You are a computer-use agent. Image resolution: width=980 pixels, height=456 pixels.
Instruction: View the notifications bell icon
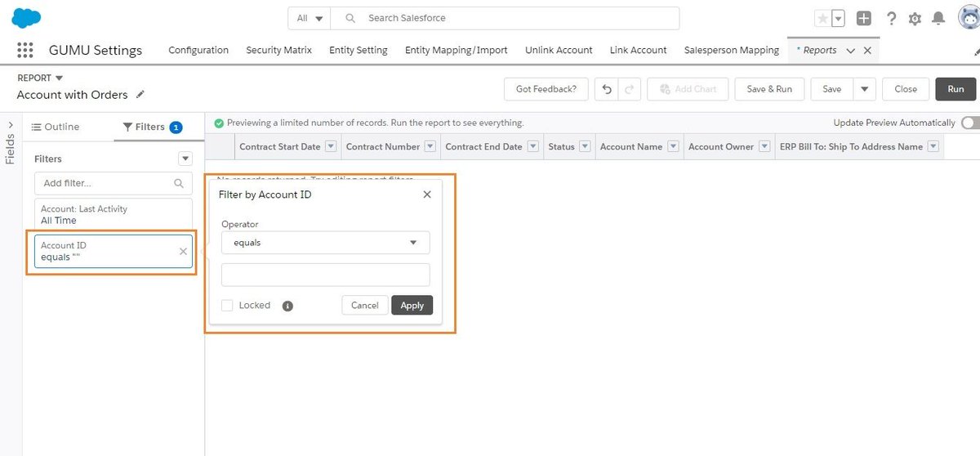[939, 19]
